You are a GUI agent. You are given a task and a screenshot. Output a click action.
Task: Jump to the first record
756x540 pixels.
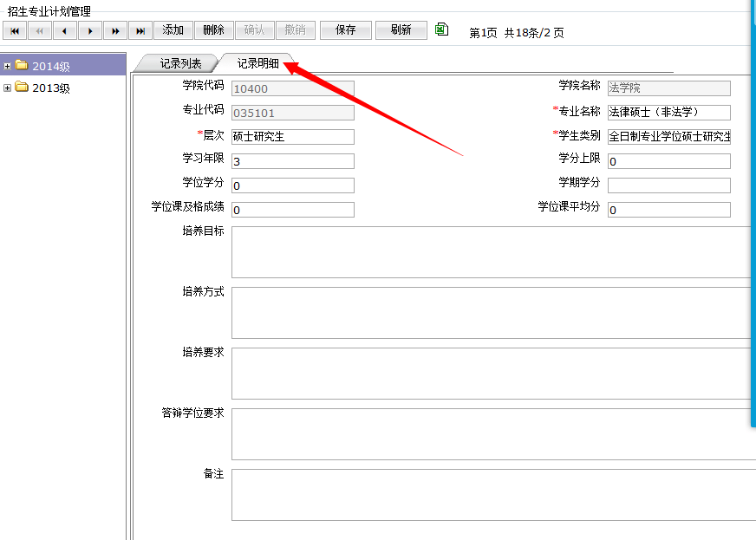pyautogui.click(x=15, y=30)
